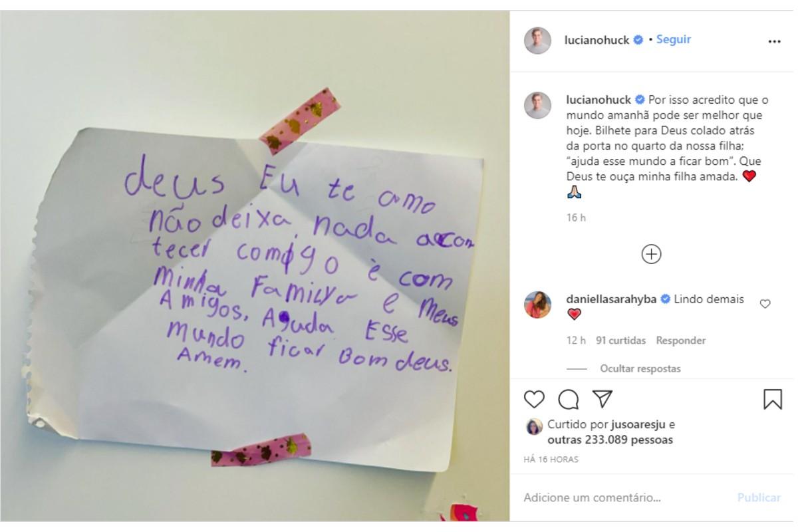Save the post with the bookmark icon

pos(772,399)
